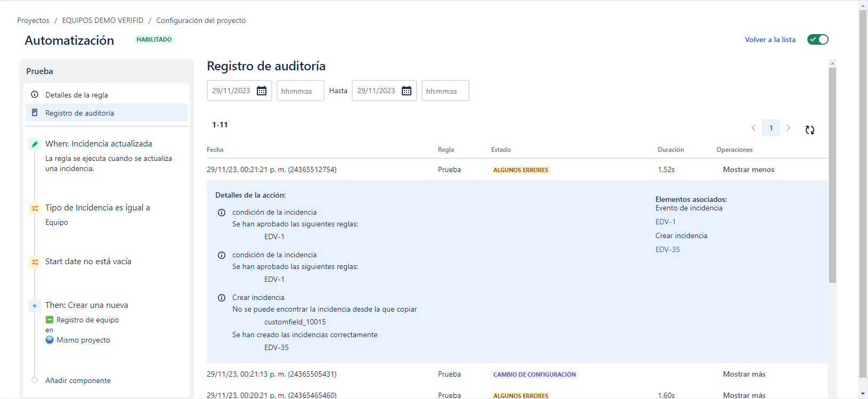
Task: Open calendar picker for Hasta date
Action: click(x=407, y=91)
